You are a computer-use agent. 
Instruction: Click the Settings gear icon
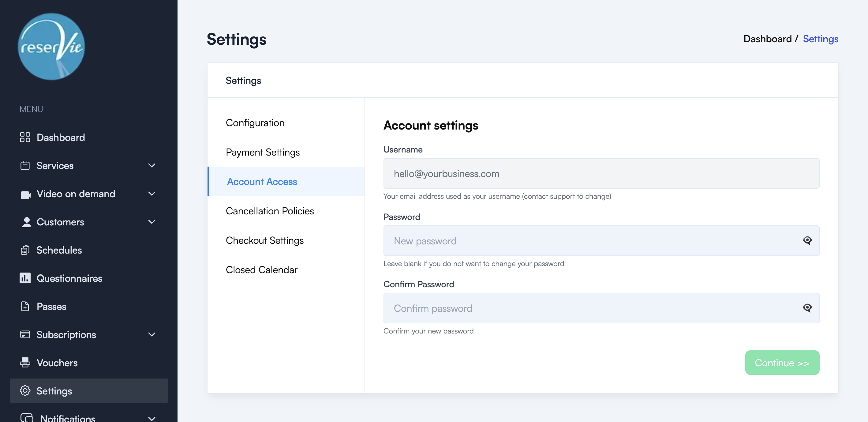25,391
